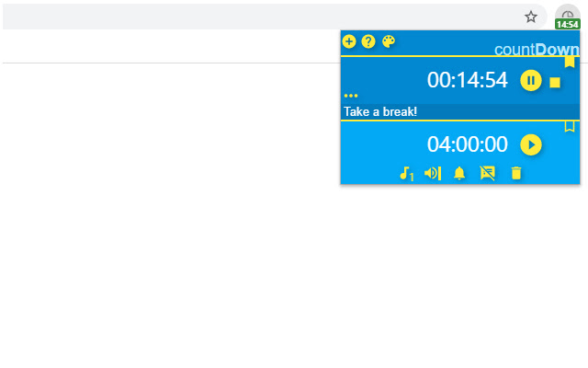The width and height of the screenshot is (588, 368).
Task: Toggle the bell notification icon
Action: click(x=459, y=174)
